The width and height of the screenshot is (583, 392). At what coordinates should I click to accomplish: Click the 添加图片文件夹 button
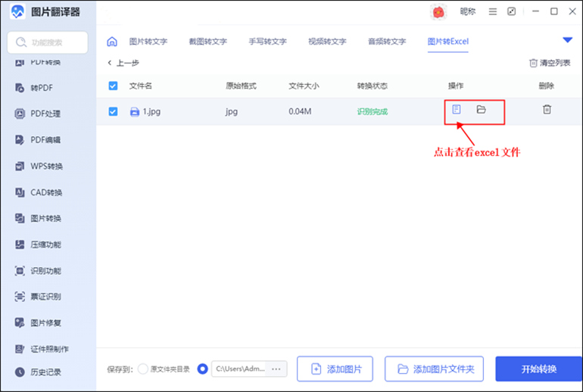point(435,369)
